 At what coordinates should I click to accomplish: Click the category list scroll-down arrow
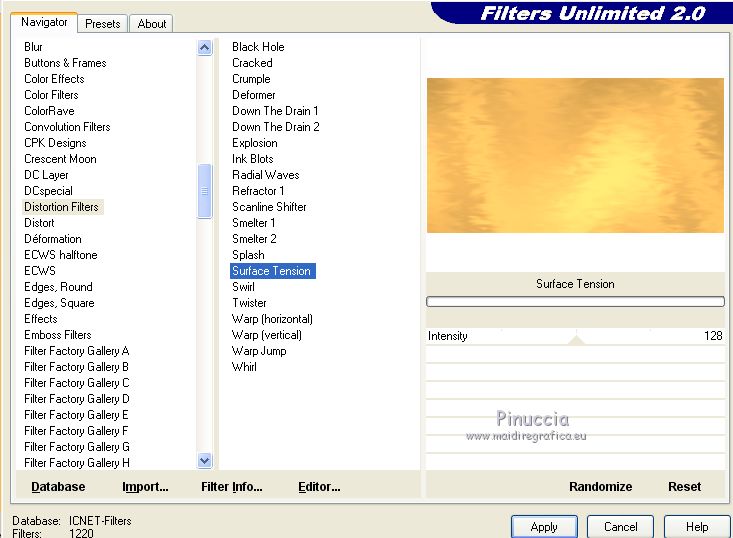click(204, 460)
